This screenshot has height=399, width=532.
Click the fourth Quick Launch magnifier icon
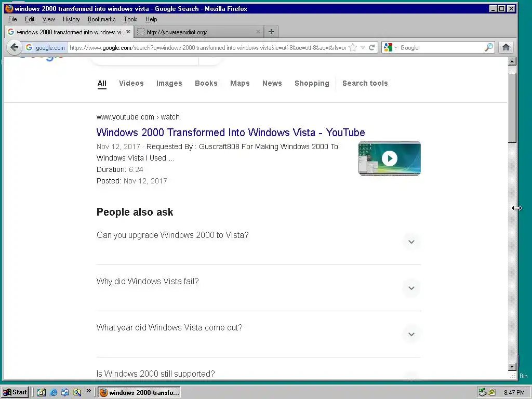(77, 392)
